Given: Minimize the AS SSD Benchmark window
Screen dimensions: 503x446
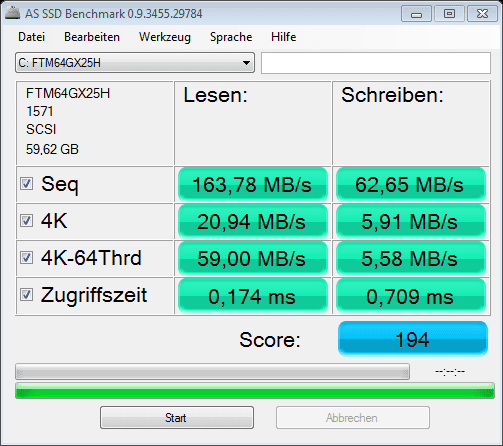Looking at the screenshot, I should pyautogui.click(x=416, y=14).
